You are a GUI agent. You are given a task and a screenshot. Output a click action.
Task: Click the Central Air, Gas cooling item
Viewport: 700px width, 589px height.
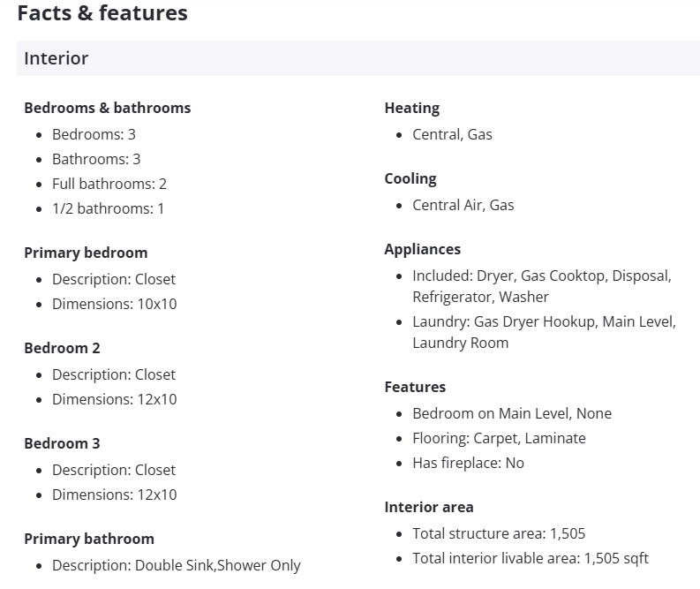point(463,205)
